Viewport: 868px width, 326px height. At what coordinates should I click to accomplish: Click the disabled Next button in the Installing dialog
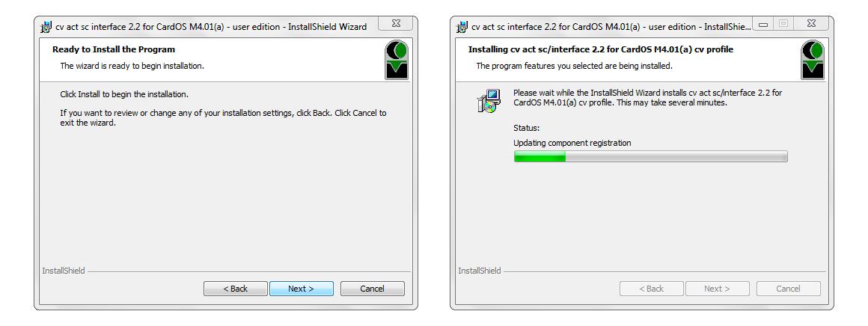tap(717, 289)
